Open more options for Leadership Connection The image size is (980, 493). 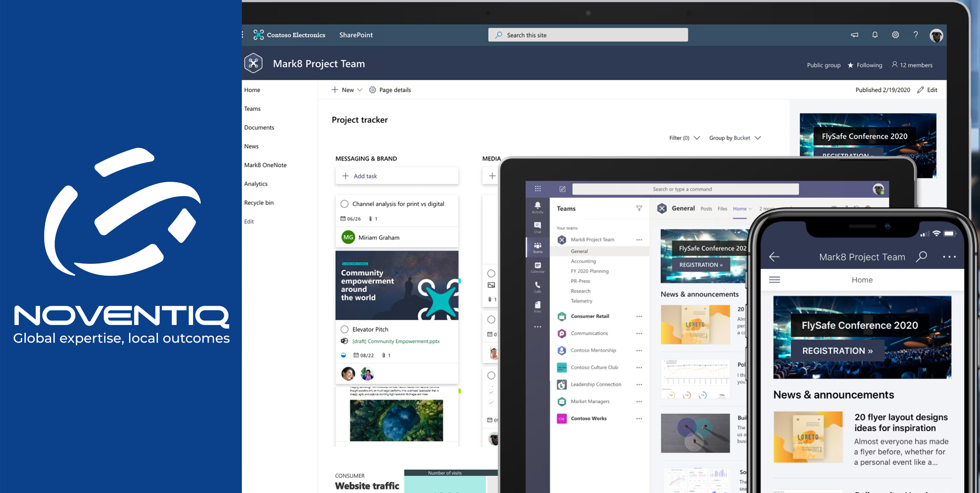[x=639, y=385]
